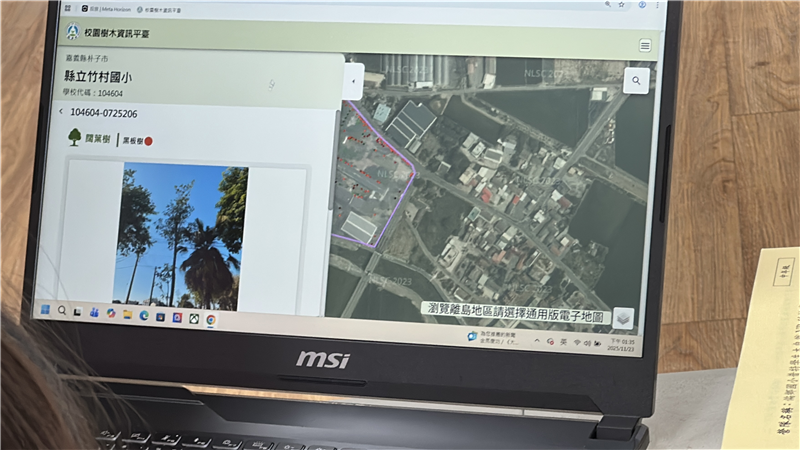Image resolution: width=800 pixels, height=450 pixels.
Task: Bookmark this page with star icon
Action: pyautogui.click(x=620, y=4)
